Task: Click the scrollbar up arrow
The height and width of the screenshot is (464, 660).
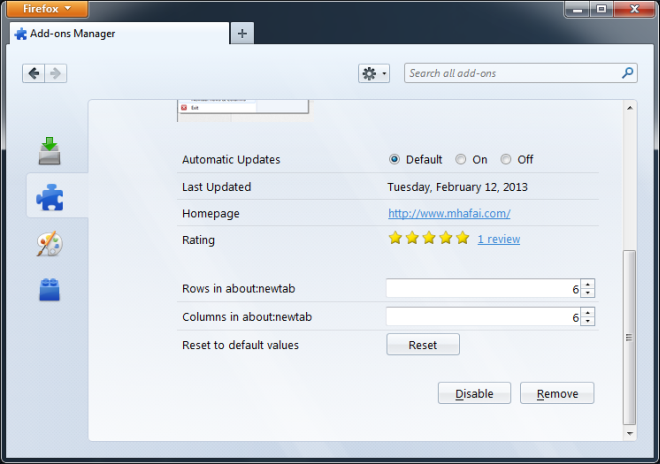Action: [x=630, y=108]
